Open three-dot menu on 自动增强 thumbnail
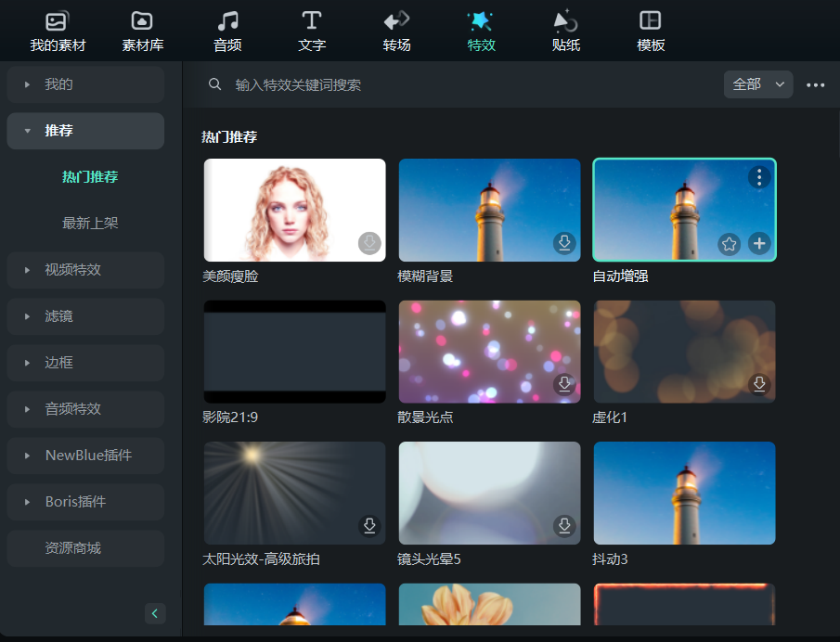Image resolution: width=840 pixels, height=642 pixels. (759, 176)
